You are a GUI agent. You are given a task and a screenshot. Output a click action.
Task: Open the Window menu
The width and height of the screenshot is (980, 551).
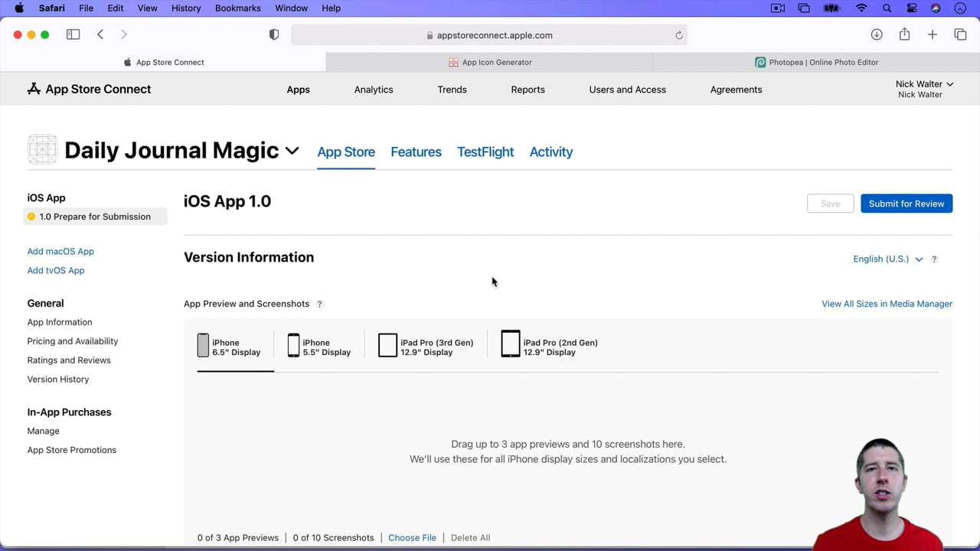(x=291, y=8)
